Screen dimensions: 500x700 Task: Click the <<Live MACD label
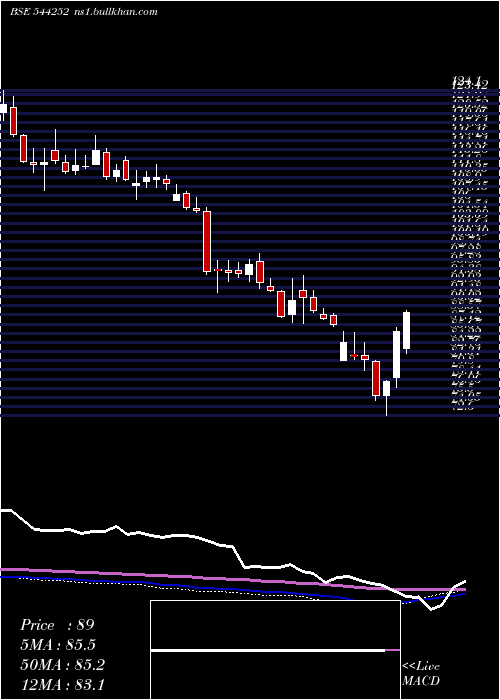[x=421, y=674]
